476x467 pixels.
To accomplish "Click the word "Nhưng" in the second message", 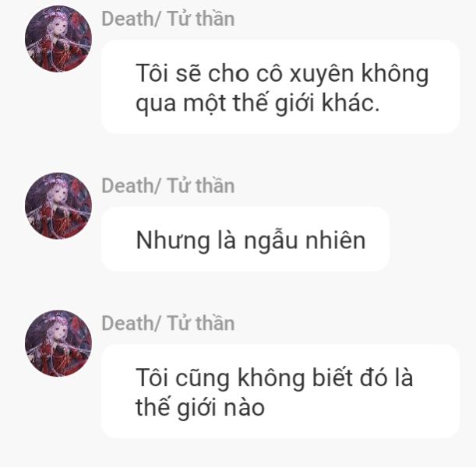I will [173, 241].
